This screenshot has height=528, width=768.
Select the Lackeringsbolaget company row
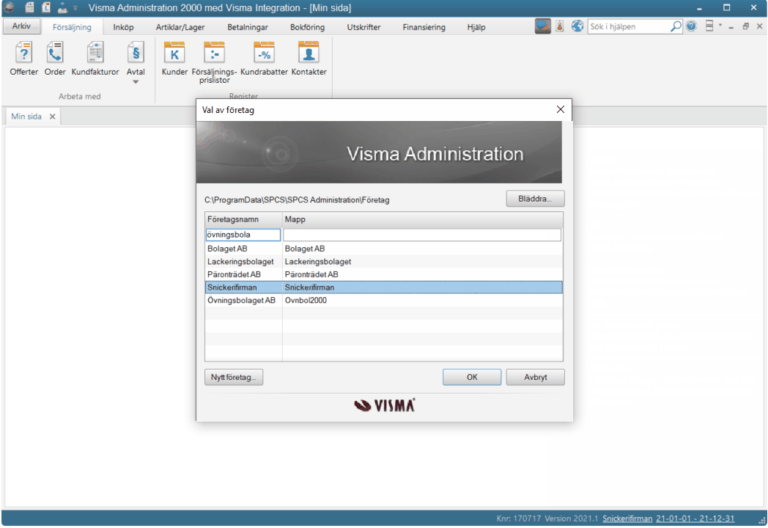[x=384, y=262]
